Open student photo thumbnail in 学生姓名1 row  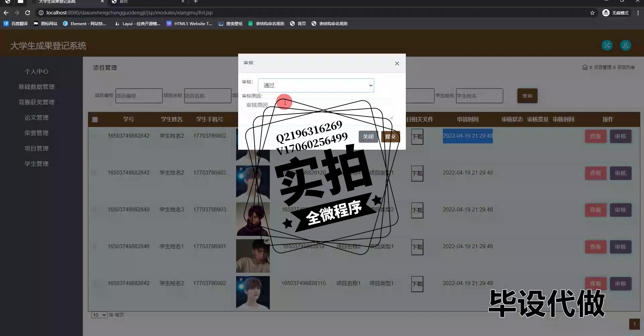(x=253, y=256)
